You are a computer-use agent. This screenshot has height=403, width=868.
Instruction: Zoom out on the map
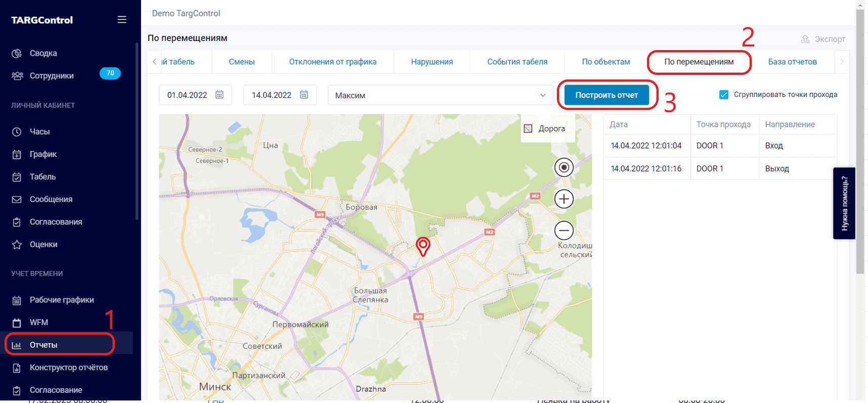coord(563,230)
